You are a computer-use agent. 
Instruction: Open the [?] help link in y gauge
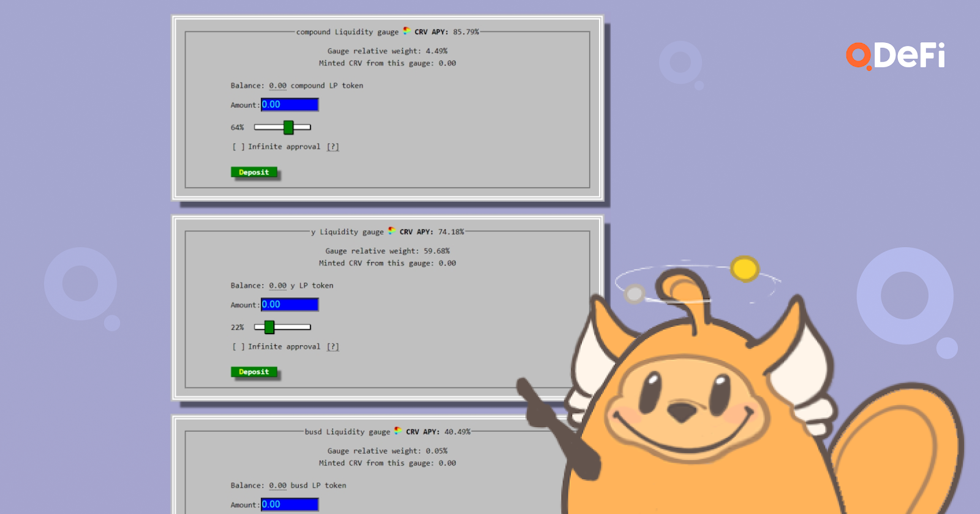[x=333, y=347]
